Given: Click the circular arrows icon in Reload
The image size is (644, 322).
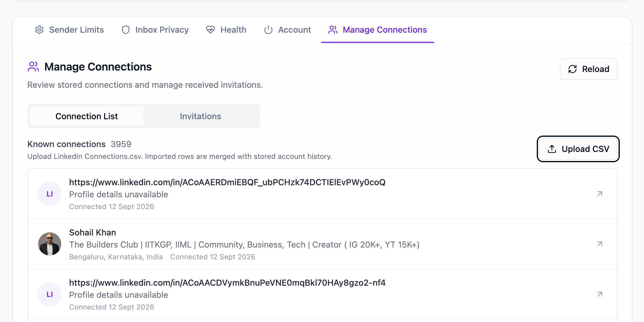Looking at the screenshot, I should click(573, 69).
